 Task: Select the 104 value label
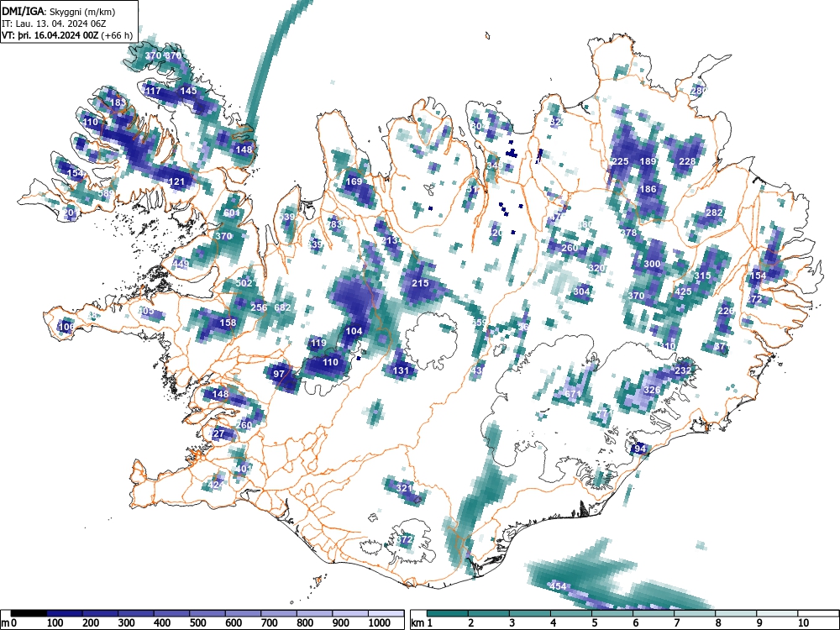354,330
